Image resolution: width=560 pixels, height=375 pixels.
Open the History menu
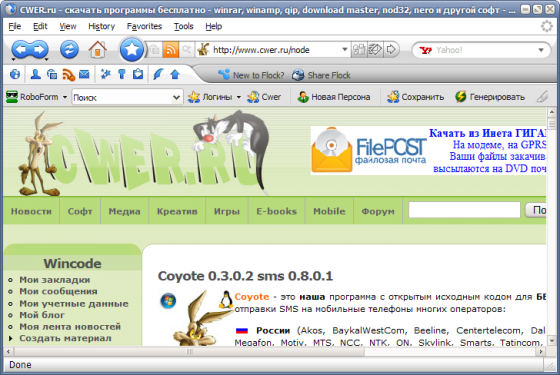click(x=102, y=26)
